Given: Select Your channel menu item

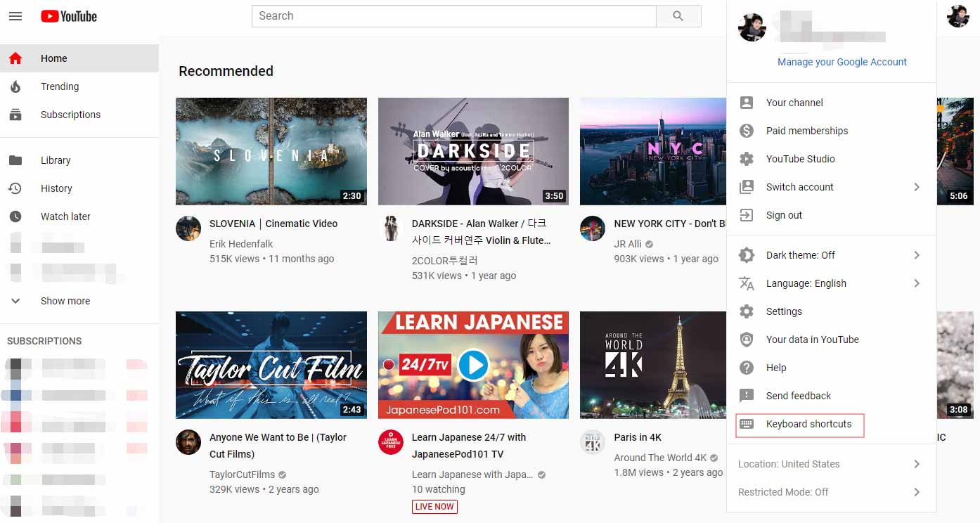Looking at the screenshot, I should (x=832, y=103).
